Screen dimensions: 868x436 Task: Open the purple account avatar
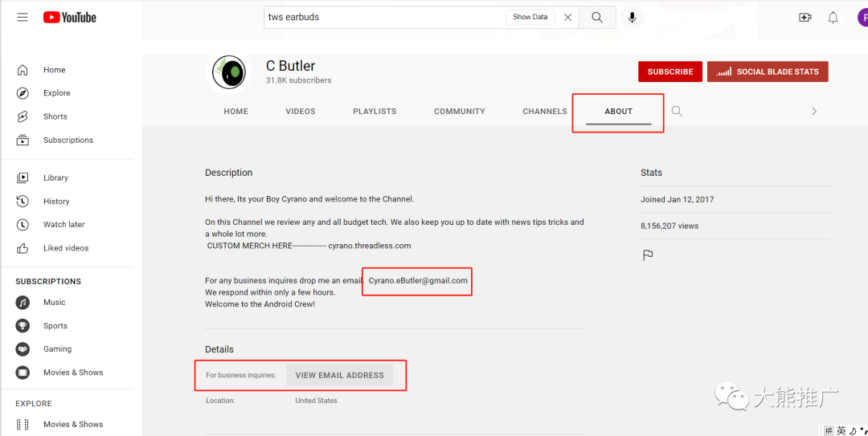862,18
